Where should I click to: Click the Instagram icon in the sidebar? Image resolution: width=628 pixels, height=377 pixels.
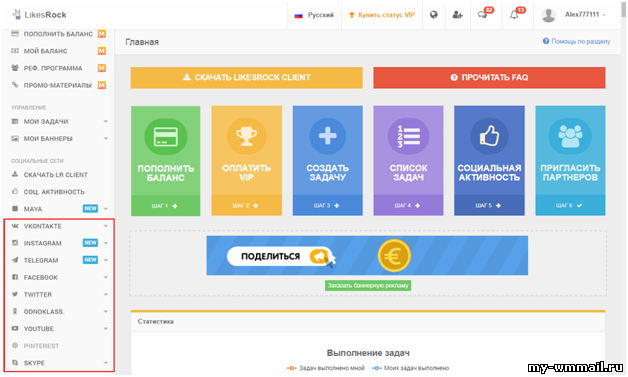[x=15, y=243]
